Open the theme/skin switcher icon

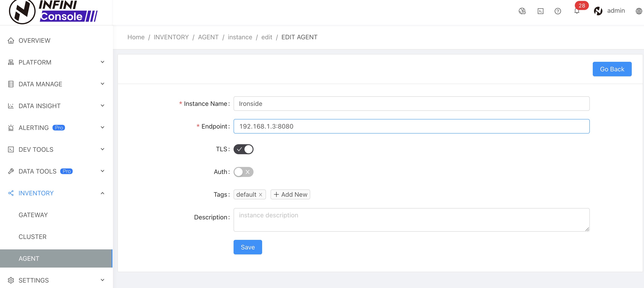pyautogui.click(x=522, y=11)
